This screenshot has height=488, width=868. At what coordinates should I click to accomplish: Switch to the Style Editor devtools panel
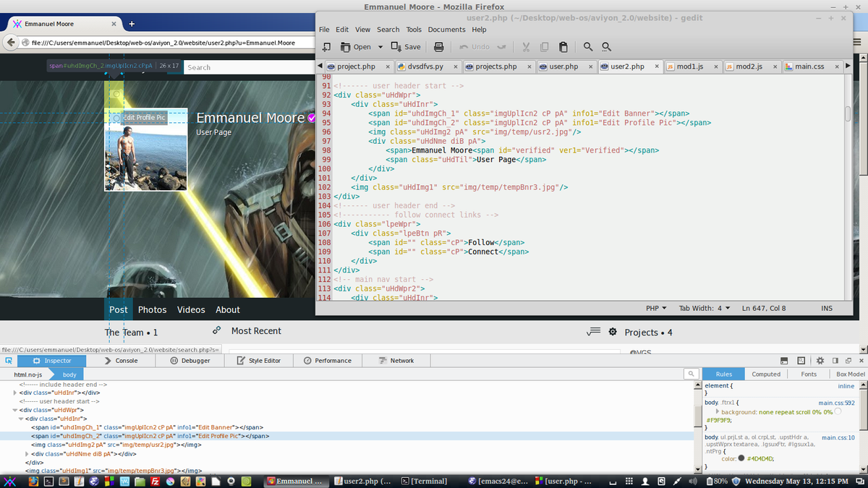coord(258,360)
